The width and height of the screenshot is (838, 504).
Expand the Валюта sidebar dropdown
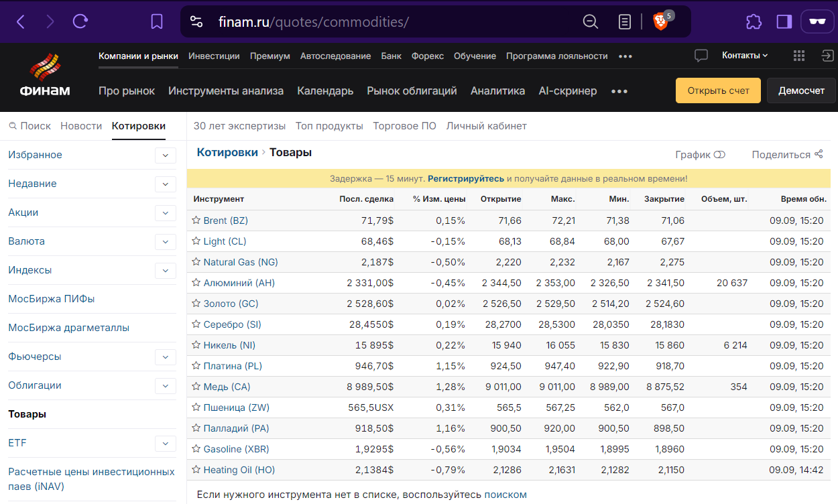[x=165, y=242]
